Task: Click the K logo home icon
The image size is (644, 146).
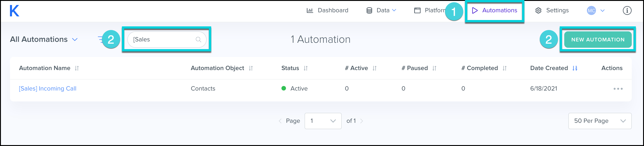Action: click(x=14, y=11)
